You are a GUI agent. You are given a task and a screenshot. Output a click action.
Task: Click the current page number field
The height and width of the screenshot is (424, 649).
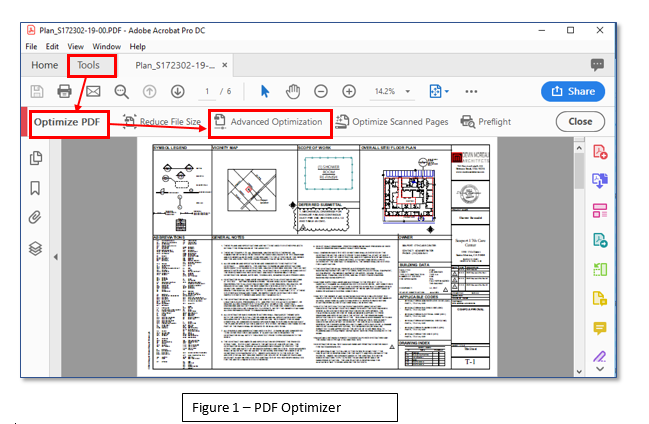pyautogui.click(x=207, y=92)
